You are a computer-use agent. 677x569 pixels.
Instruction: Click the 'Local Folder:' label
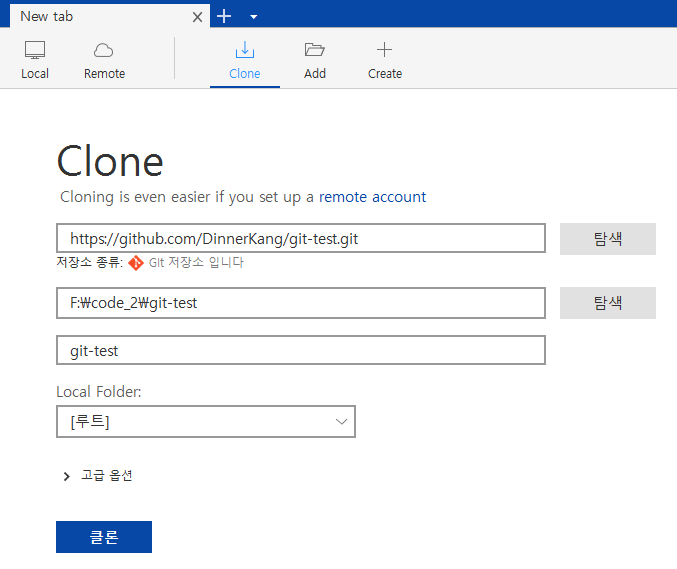tap(99, 392)
